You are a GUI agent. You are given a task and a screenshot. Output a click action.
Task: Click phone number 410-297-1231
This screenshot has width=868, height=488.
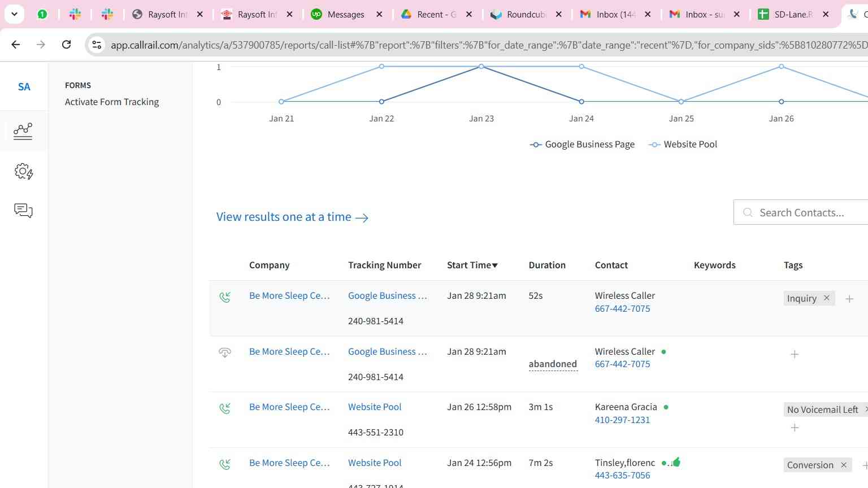pyautogui.click(x=622, y=420)
